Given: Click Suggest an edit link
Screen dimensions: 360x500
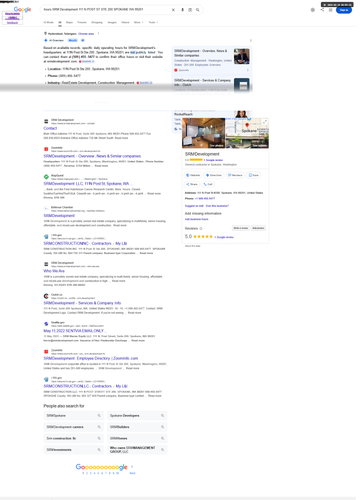Looking at the screenshot, I should 194,206.
